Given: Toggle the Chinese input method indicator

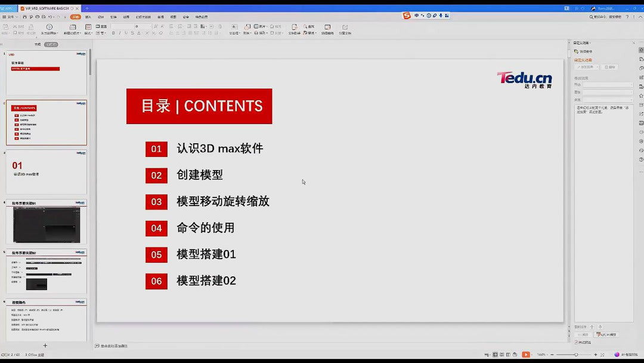Looking at the screenshot, I should pos(417,16).
